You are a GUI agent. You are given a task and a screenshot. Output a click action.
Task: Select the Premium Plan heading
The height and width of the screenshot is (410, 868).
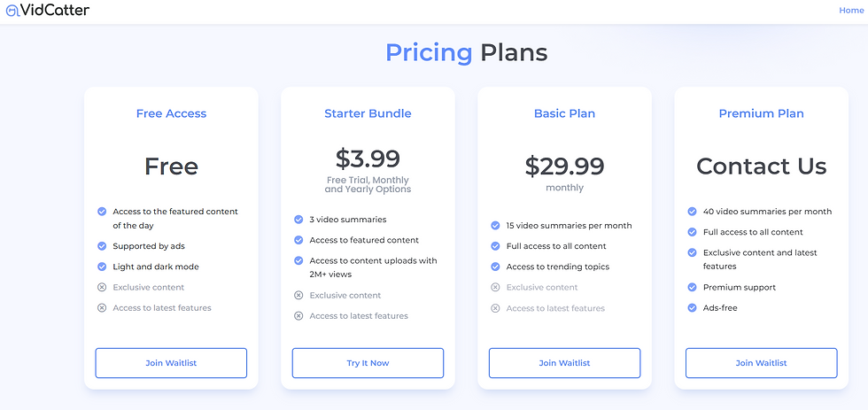(761, 113)
